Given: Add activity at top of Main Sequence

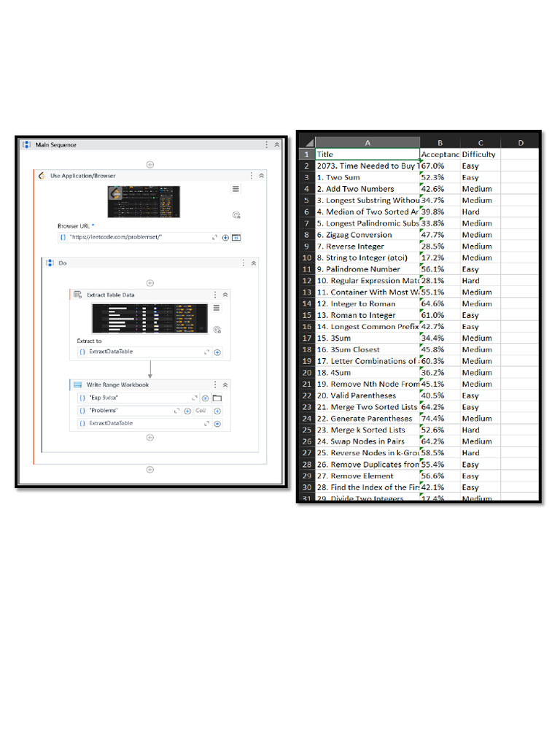Looking at the screenshot, I should pos(150,164).
